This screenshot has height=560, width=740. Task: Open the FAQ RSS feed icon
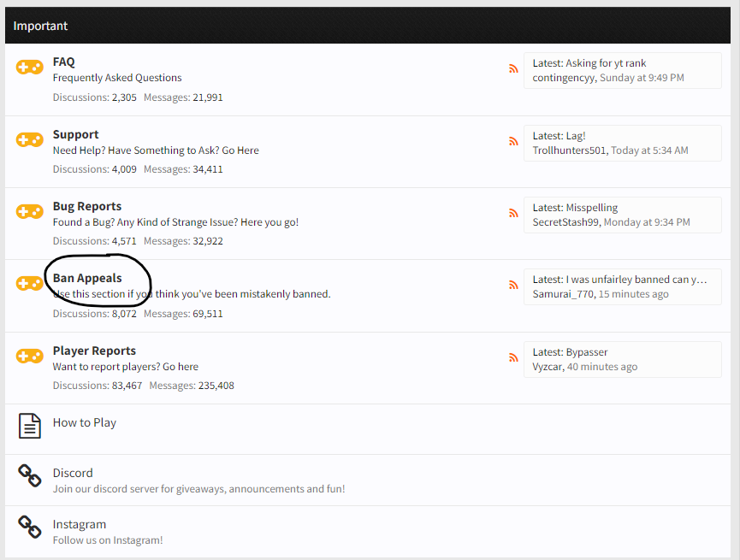click(x=513, y=69)
